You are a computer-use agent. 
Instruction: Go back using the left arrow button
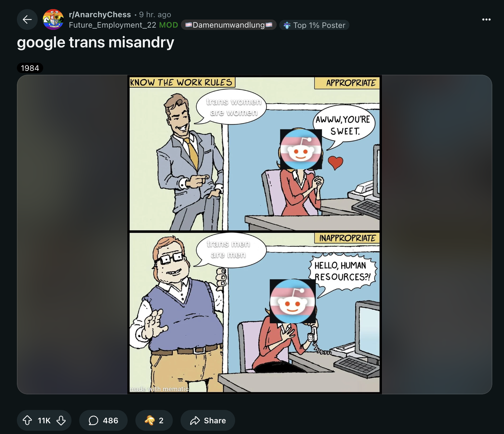(27, 19)
